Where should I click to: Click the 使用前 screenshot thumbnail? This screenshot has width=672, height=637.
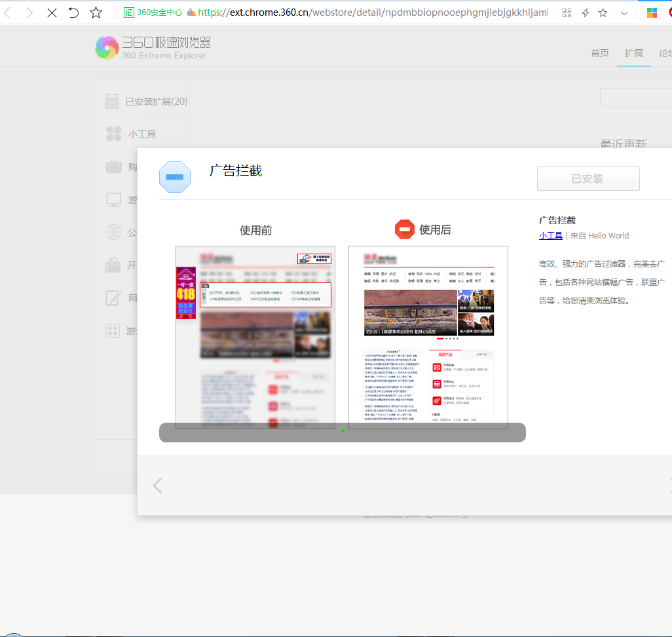(255, 336)
